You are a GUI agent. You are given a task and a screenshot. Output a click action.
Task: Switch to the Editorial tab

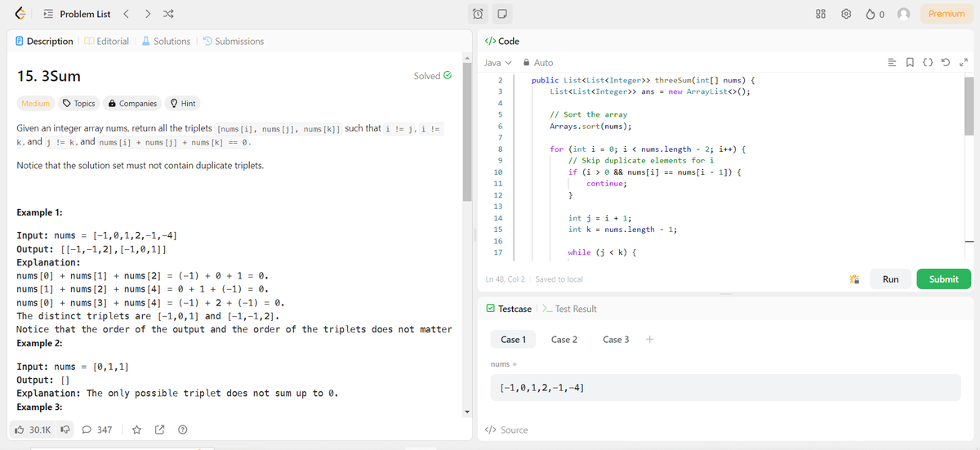pyautogui.click(x=107, y=41)
